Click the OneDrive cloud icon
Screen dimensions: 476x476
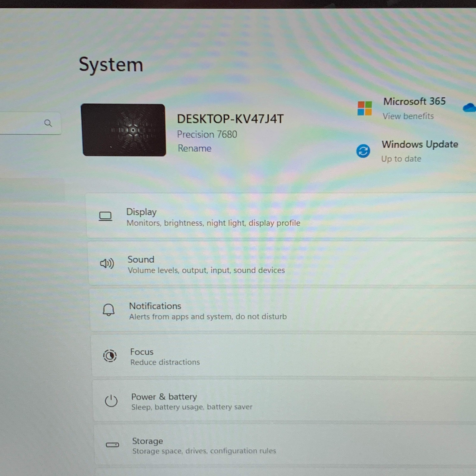(469, 107)
